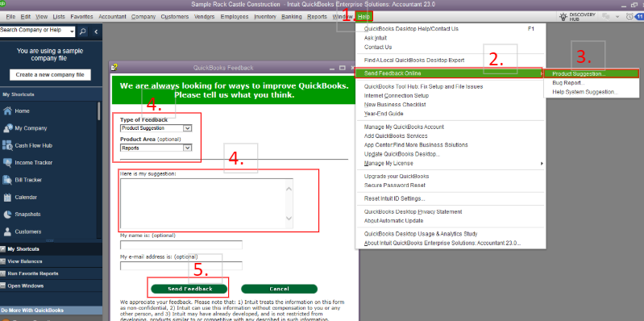Open My Company shortcut icon

[7, 128]
